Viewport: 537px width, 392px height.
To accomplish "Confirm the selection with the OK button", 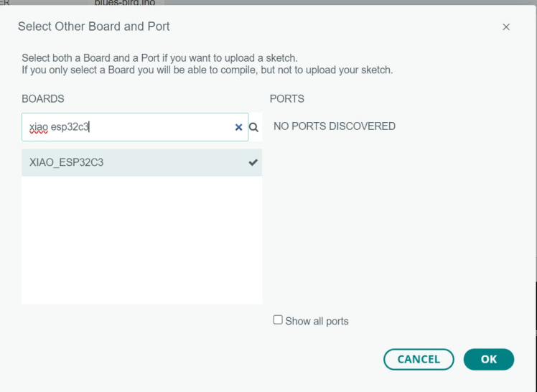I will [488, 359].
